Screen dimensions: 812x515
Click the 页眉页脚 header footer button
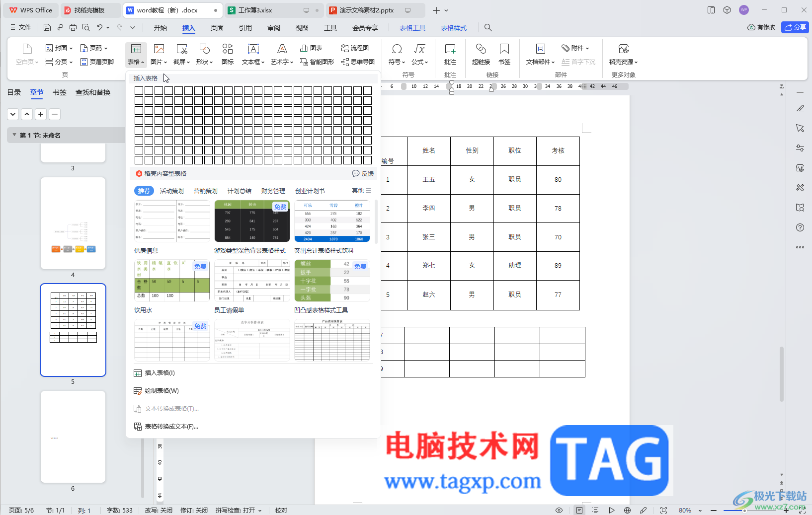pos(97,62)
